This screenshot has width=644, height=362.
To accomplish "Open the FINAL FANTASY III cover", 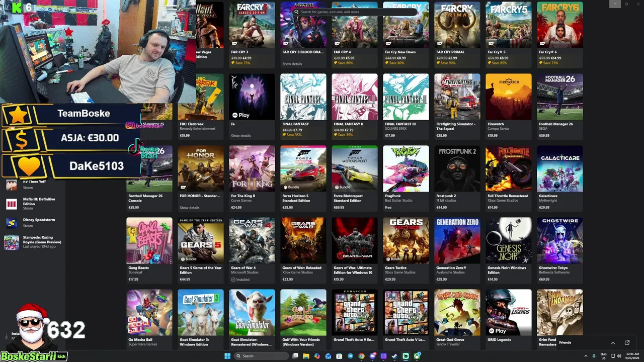I will point(406,97).
